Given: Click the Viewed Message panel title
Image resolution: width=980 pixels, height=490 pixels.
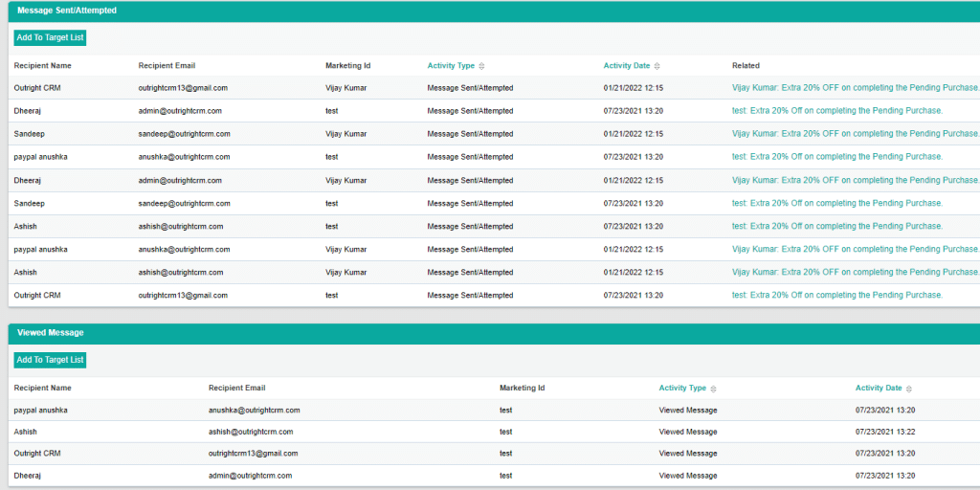Looking at the screenshot, I should coord(50,333).
